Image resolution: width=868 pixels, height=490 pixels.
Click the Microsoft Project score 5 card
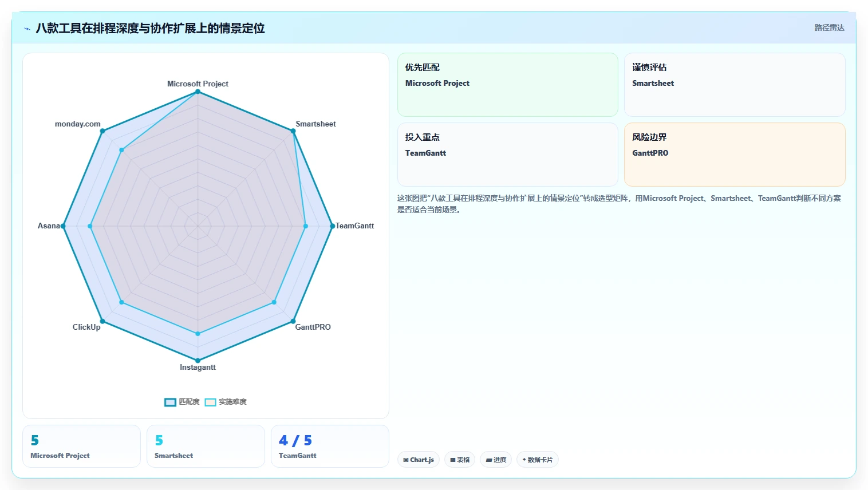[x=81, y=446]
